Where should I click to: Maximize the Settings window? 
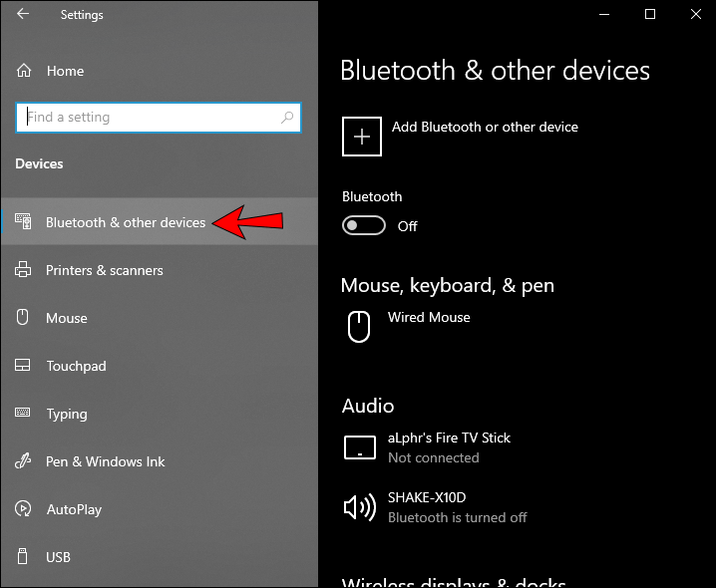click(650, 15)
